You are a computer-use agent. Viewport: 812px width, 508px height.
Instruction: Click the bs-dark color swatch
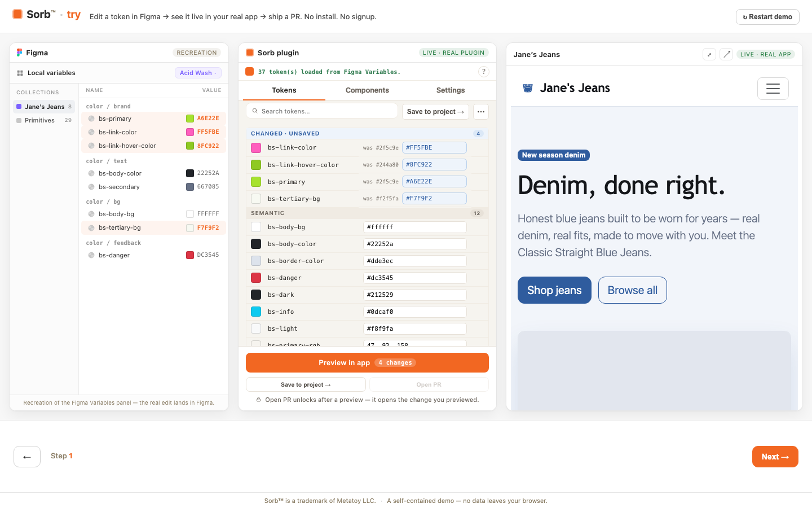tap(256, 295)
